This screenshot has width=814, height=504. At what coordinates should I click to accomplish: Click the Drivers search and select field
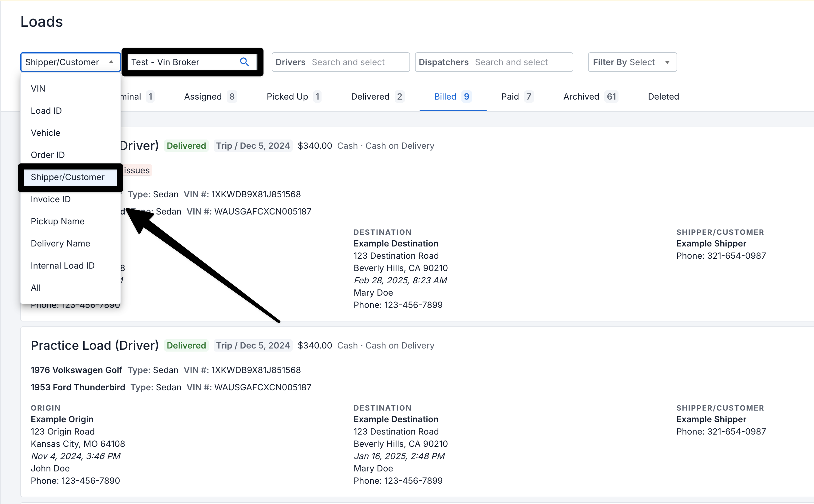(340, 62)
